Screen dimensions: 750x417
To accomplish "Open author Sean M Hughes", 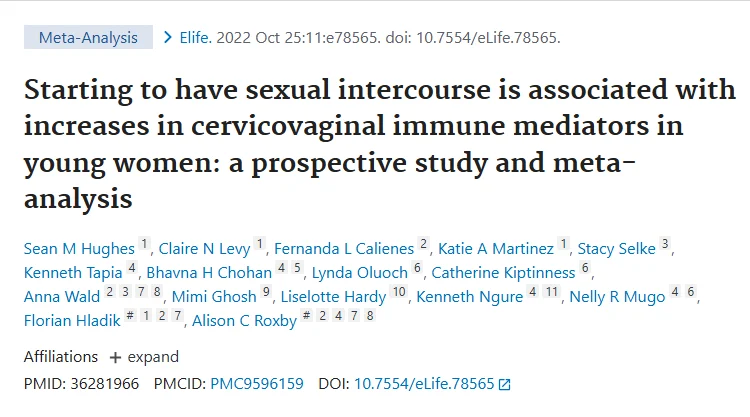I will tap(79, 246).
